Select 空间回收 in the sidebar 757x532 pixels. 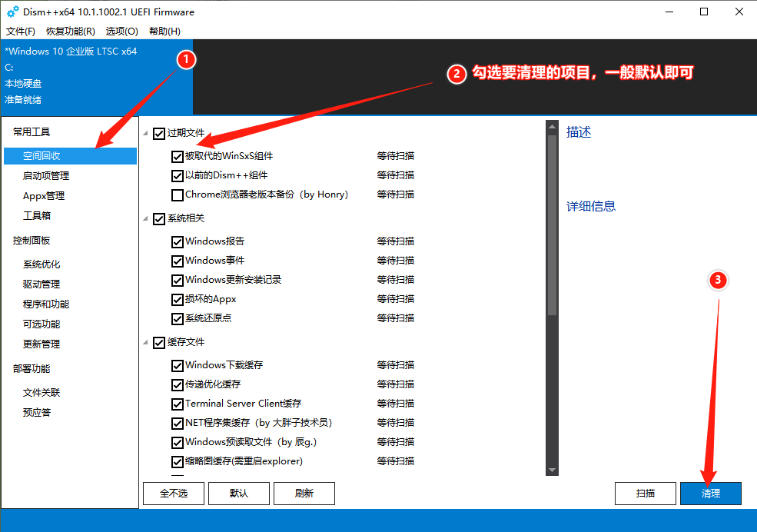(x=70, y=156)
